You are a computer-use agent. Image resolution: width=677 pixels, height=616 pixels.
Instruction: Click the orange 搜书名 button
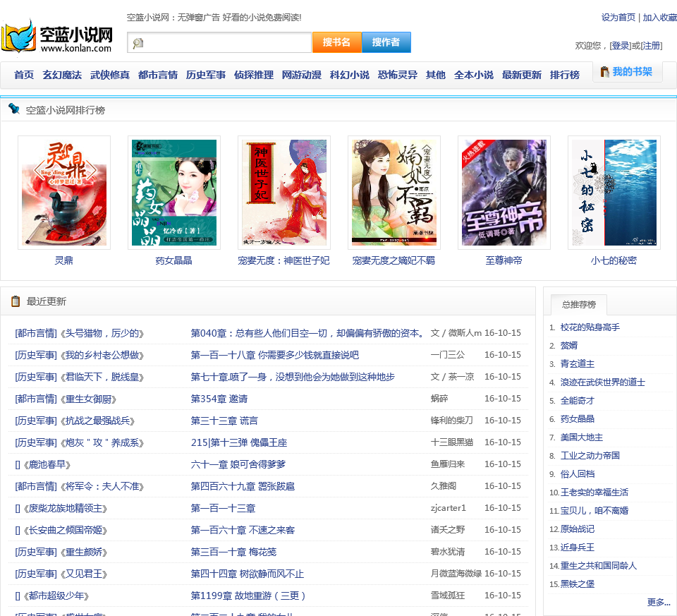(337, 42)
